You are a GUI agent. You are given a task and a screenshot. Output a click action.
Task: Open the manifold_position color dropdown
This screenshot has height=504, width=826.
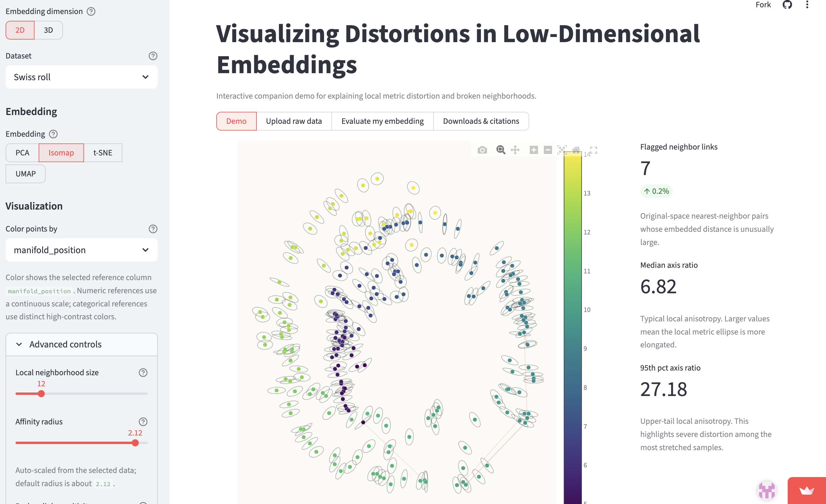click(x=81, y=250)
